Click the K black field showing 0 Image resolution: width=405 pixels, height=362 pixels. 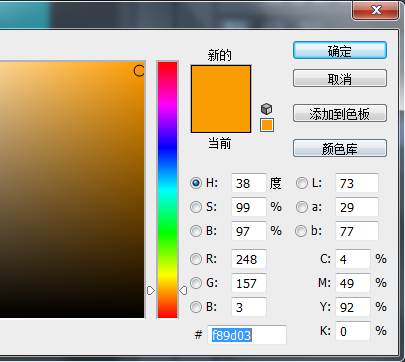[x=353, y=331]
